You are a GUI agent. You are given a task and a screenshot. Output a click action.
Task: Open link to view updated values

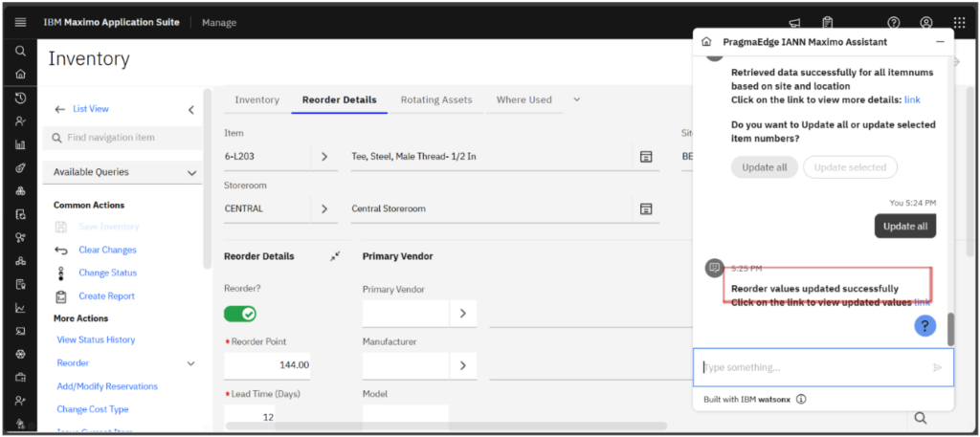(x=923, y=302)
